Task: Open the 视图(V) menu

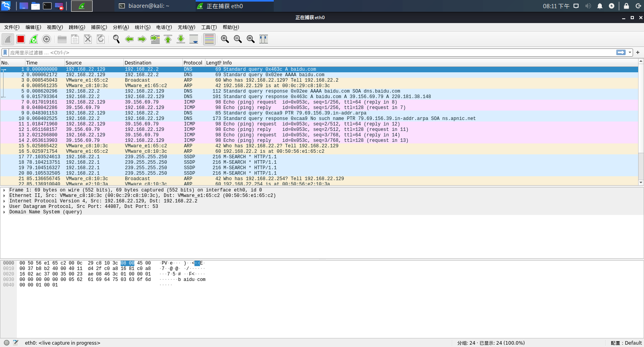Action: [55, 27]
